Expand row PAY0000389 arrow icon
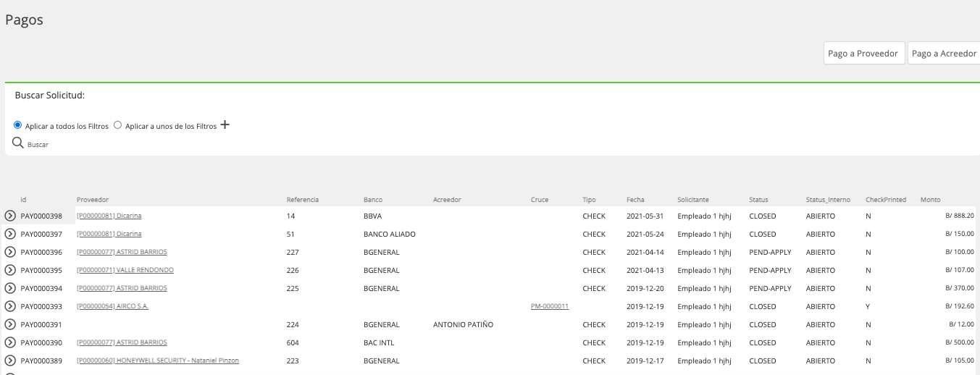The width and height of the screenshot is (980, 375). click(x=10, y=361)
